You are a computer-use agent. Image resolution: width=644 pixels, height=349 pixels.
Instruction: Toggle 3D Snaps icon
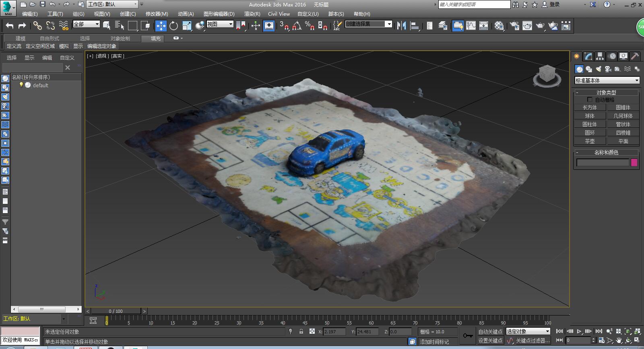[284, 26]
